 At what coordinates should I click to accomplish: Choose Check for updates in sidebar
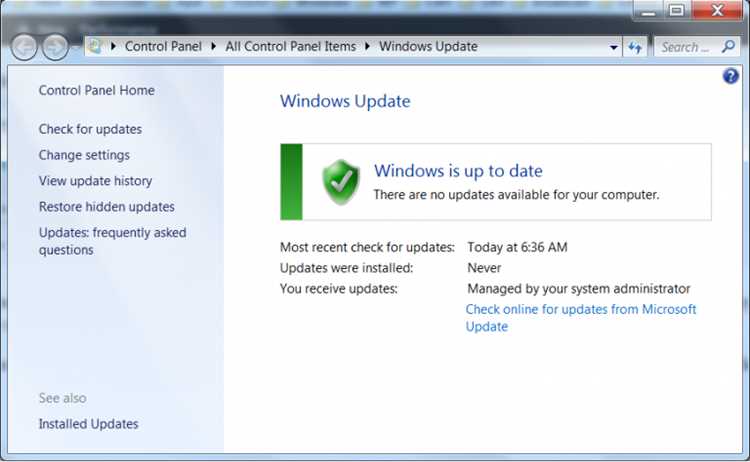[90, 129]
